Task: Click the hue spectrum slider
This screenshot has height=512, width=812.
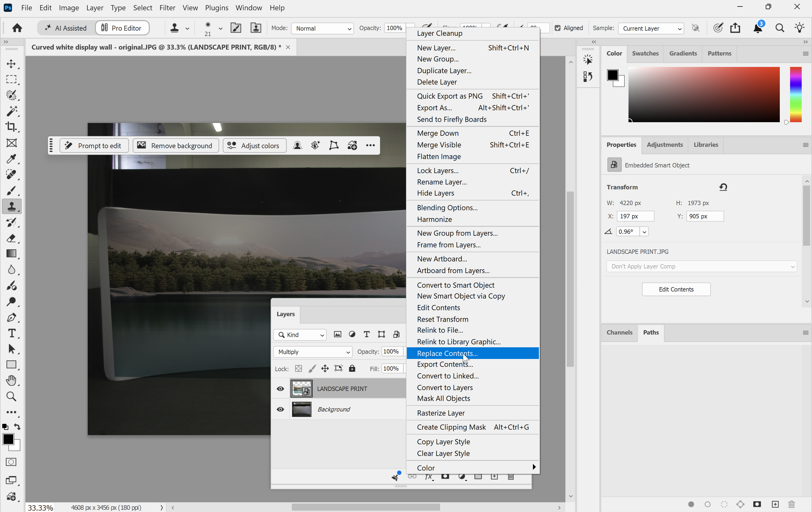Action: click(x=795, y=95)
